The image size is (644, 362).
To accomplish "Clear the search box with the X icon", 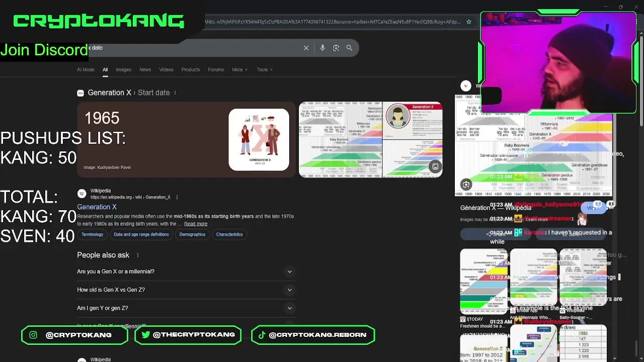I will pos(306,48).
